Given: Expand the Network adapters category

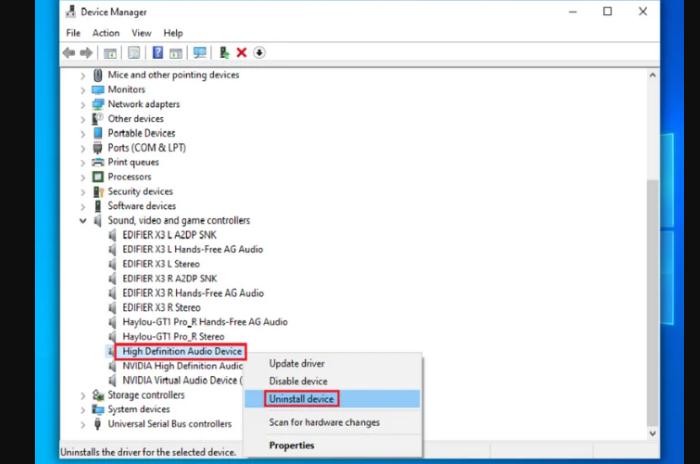Looking at the screenshot, I should [83, 104].
